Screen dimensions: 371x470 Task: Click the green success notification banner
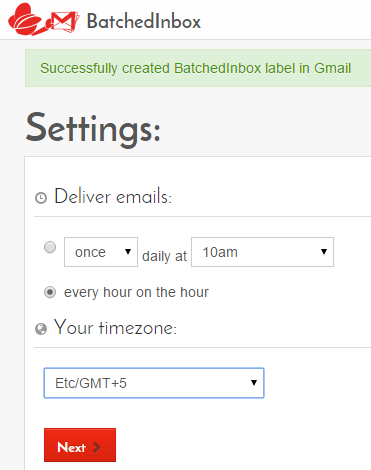(x=198, y=68)
